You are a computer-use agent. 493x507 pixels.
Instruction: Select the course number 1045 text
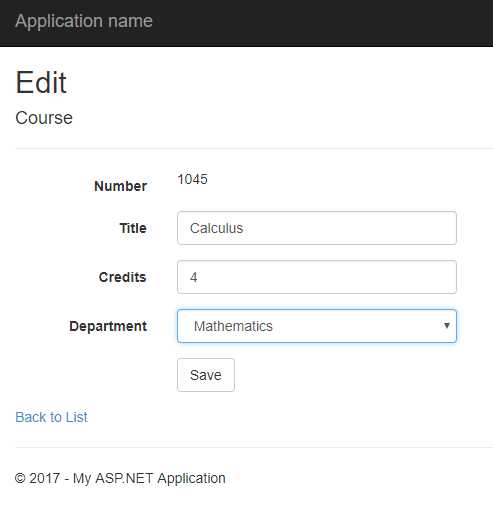tap(192, 179)
